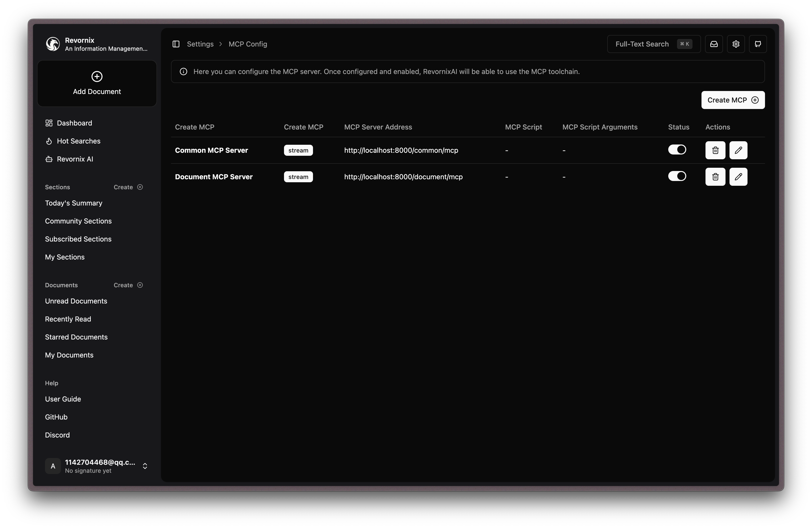Toggle the sidebar panel icon
Viewport: 812px width, 528px height.
click(176, 44)
